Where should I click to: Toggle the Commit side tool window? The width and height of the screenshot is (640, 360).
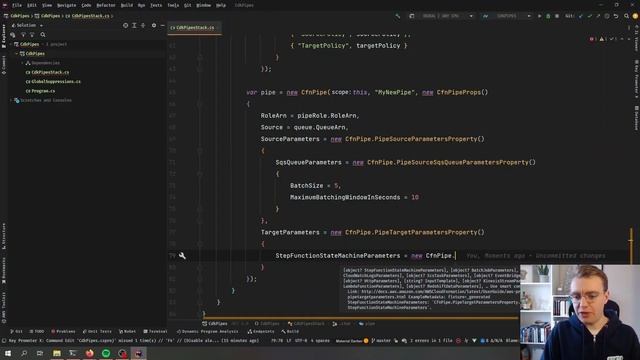[x=4, y=65]
